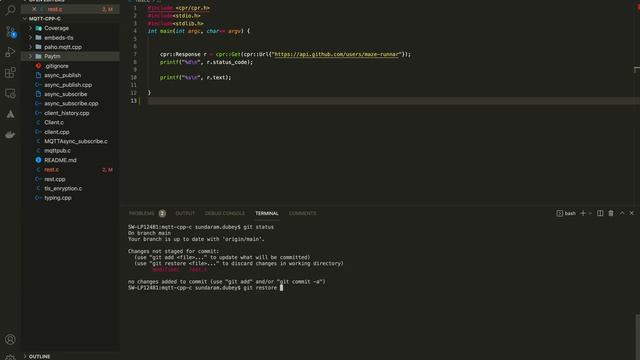Click the new terminal plus icon

pyautogui.click(x=583, y=213)
